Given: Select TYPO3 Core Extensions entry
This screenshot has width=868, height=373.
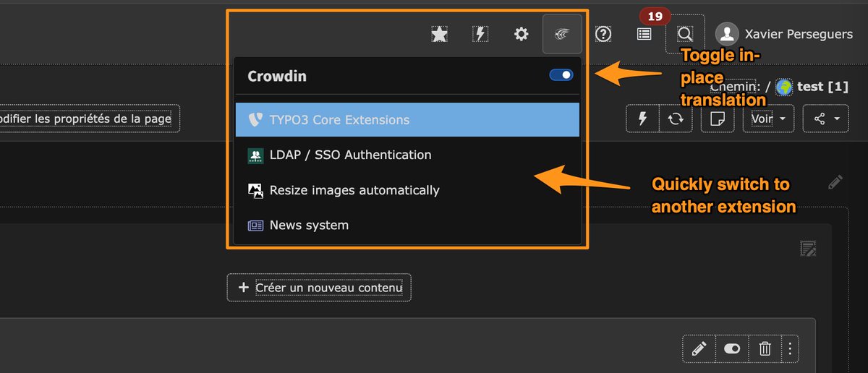Looking at the screenshot, I should tap(407, 119).
